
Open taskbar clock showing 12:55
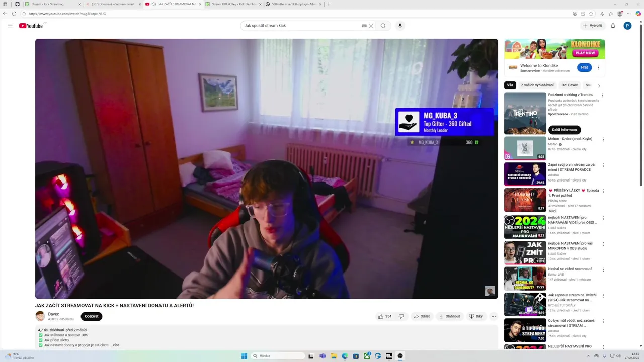point(632,356)
